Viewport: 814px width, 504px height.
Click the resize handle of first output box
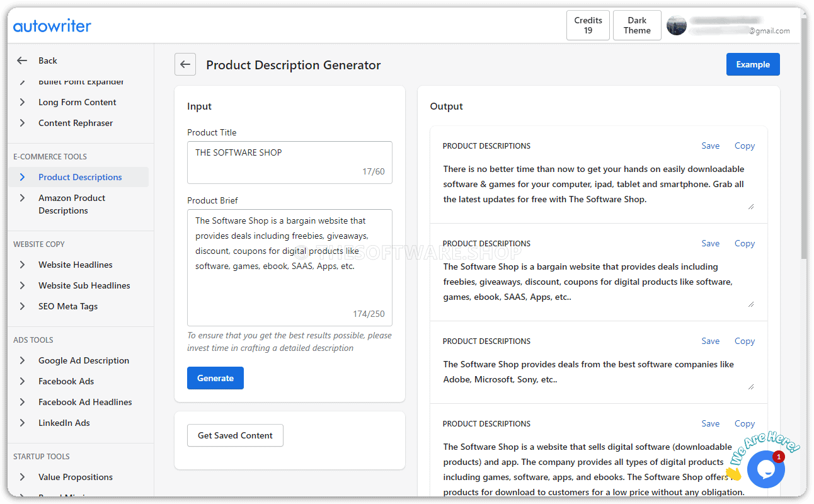click(751, 206)
